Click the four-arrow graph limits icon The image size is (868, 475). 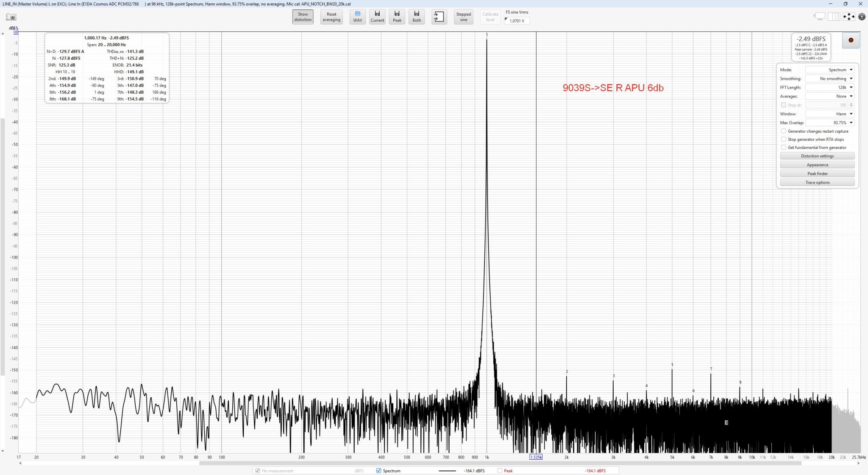pos(849,17)
